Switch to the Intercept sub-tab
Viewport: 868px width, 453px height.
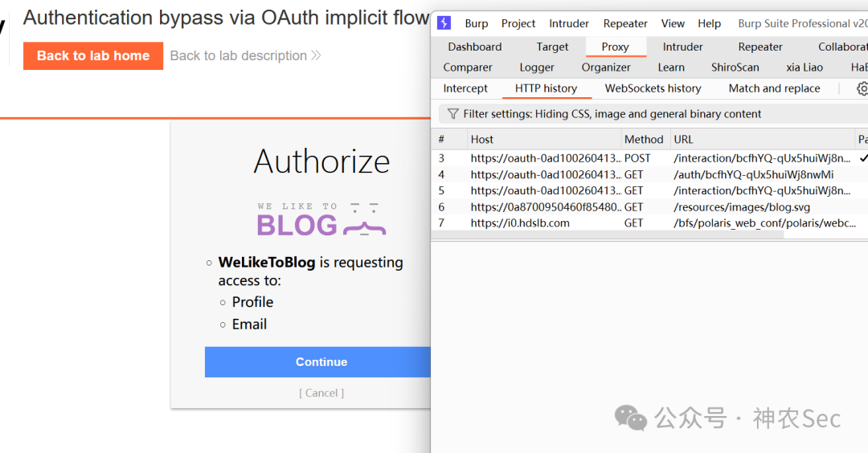click(465, 88)
